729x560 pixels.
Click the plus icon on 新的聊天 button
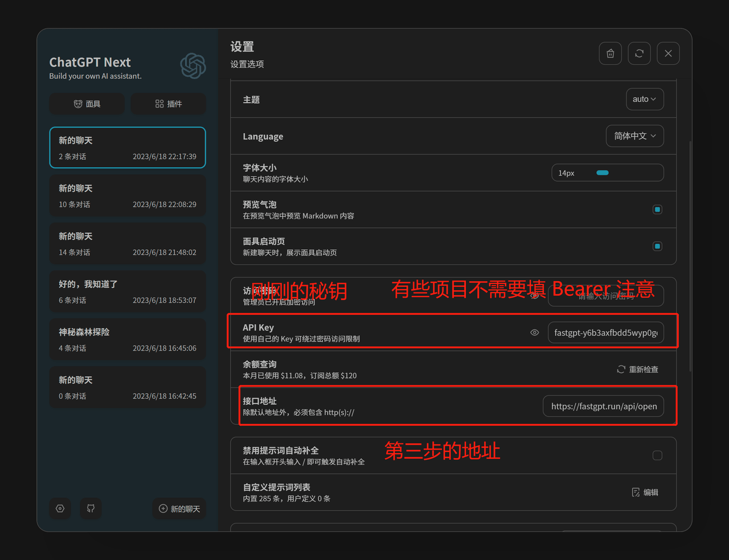[x=164, y=509]
